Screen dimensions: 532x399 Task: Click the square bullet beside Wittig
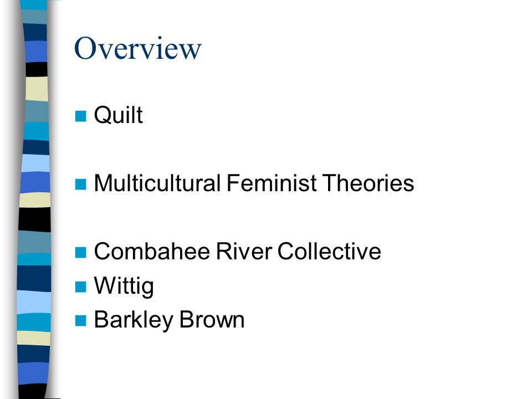tap(81, 287)
